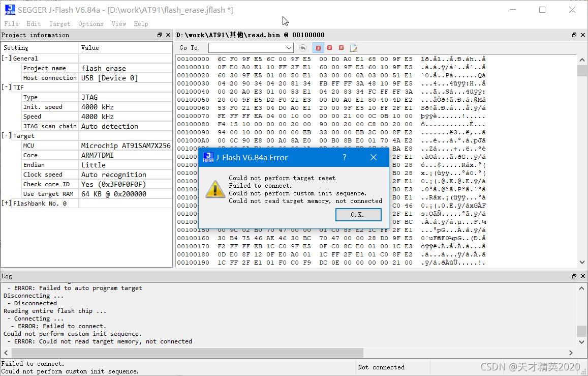This screenshot has height=376, width=588.
Task: Click the hex view scroll down arrow
Action: pyautogui.click(x=581, y=263)
